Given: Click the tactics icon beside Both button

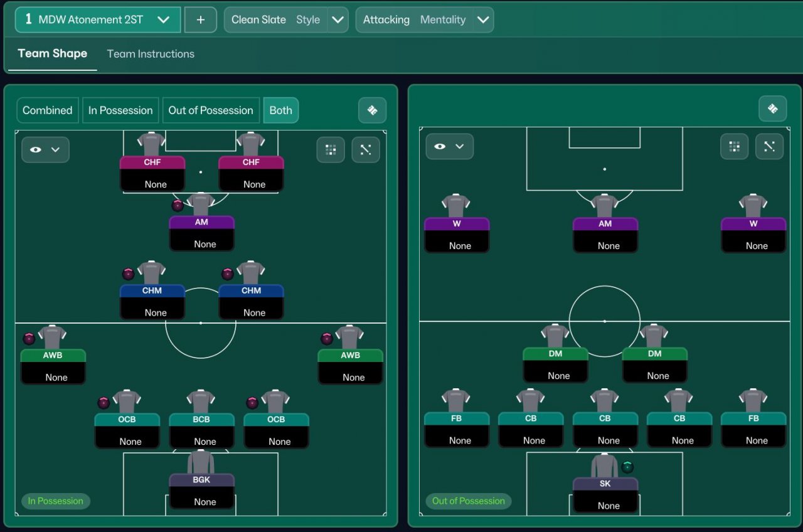Looking at the screenshot, I should pyautogui.click(x=373, y=110).
